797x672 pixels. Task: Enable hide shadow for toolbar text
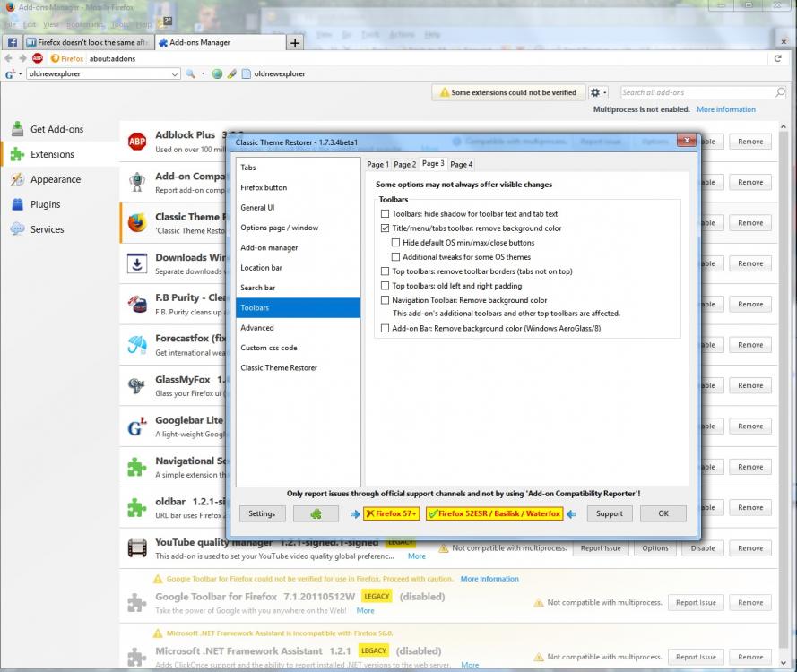[386, 214]
